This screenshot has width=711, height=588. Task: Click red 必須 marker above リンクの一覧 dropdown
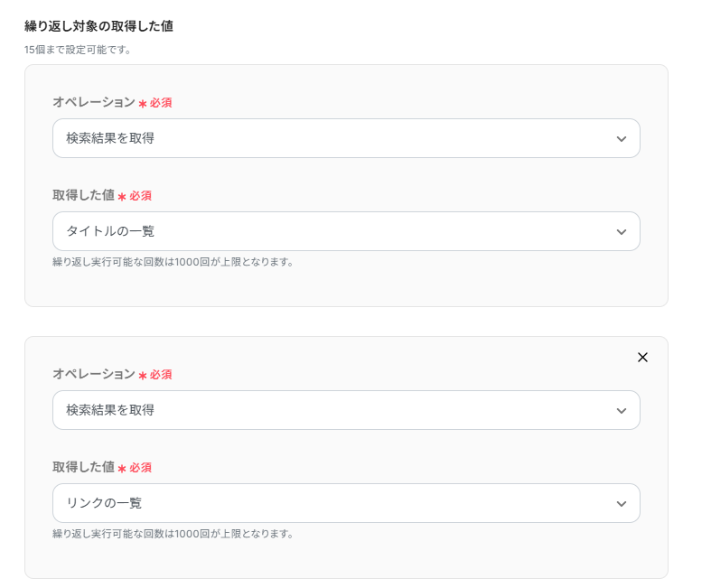[x=140, y=468]
